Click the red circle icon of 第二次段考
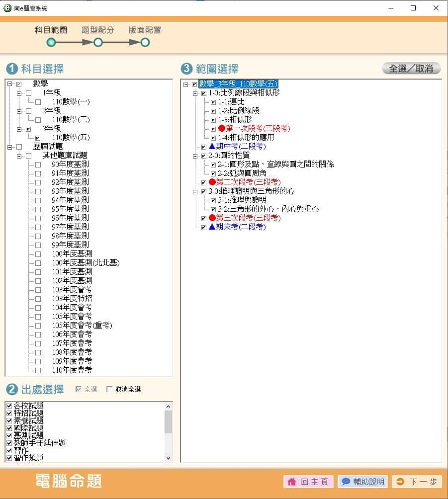This screenshot has height=499, width=448. coord(212,182)
